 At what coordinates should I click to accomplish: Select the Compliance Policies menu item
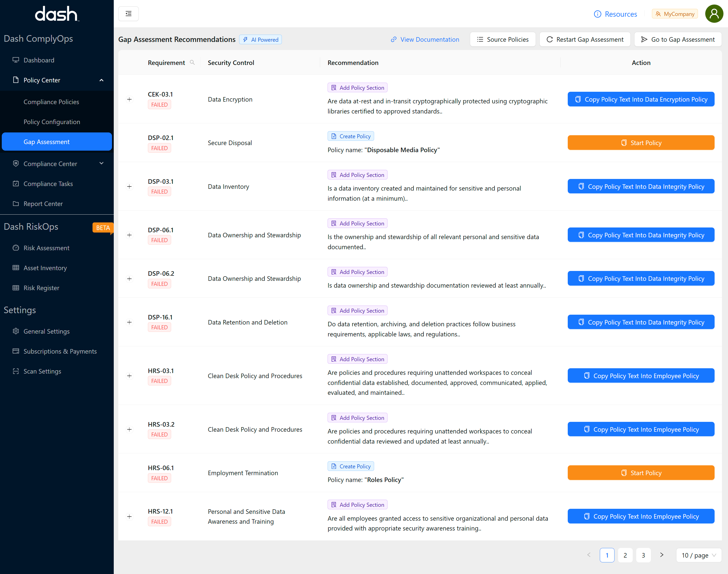[51, 102]
